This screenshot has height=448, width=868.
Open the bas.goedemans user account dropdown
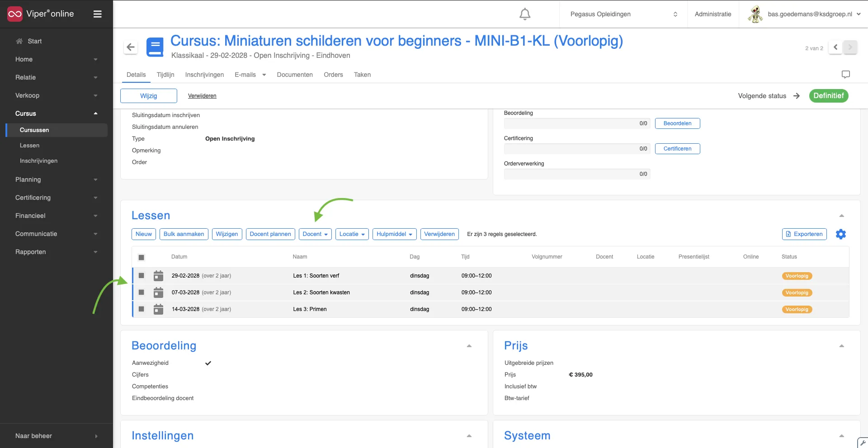point(814,14)
